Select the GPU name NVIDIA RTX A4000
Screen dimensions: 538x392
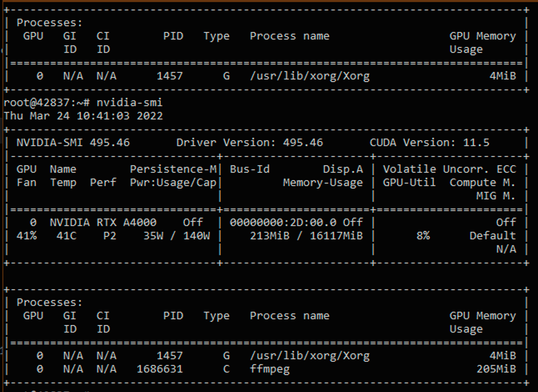coord(103,222)
